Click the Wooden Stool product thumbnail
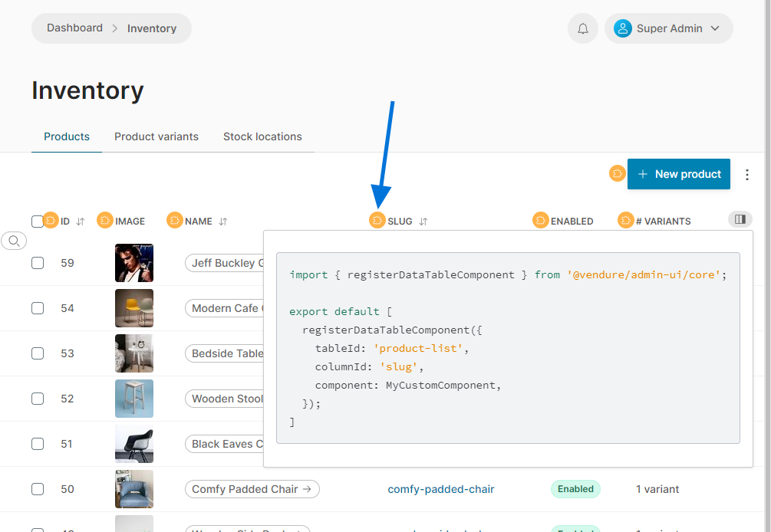 click(x=134, y=399)
